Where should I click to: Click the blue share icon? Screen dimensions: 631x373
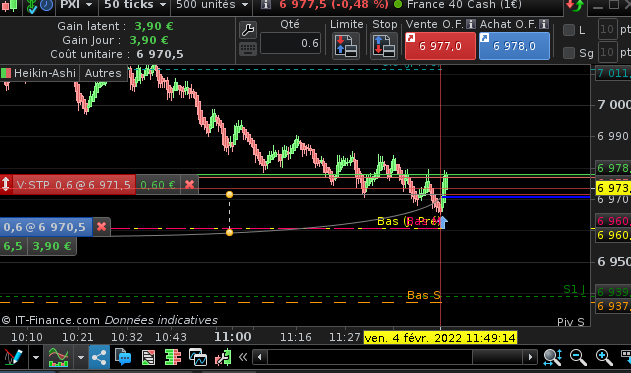[x=99, y=357]
